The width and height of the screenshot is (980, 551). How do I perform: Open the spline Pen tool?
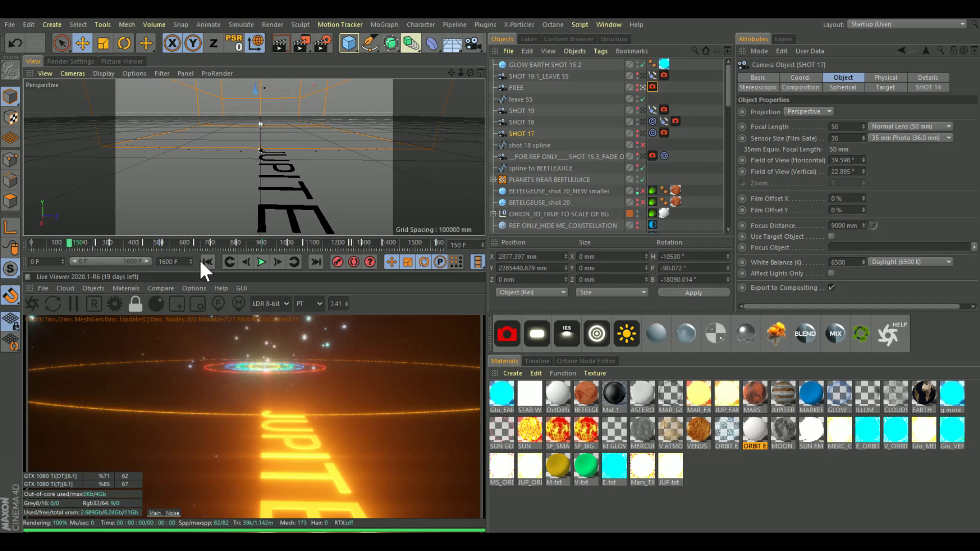370,43
